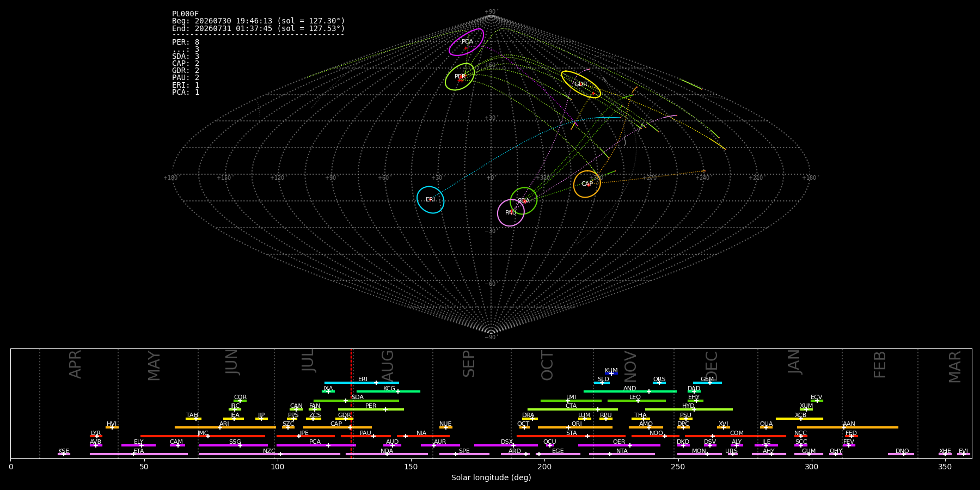Select the Beg: 20260730 19:46:13 line
This screenshot has width=980, height=490.
259,21
